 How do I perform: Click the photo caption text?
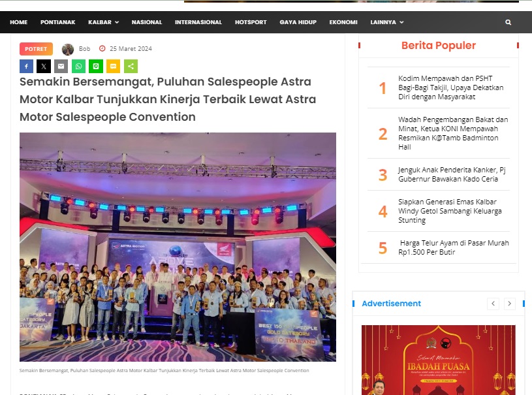[x=164, y=371]
